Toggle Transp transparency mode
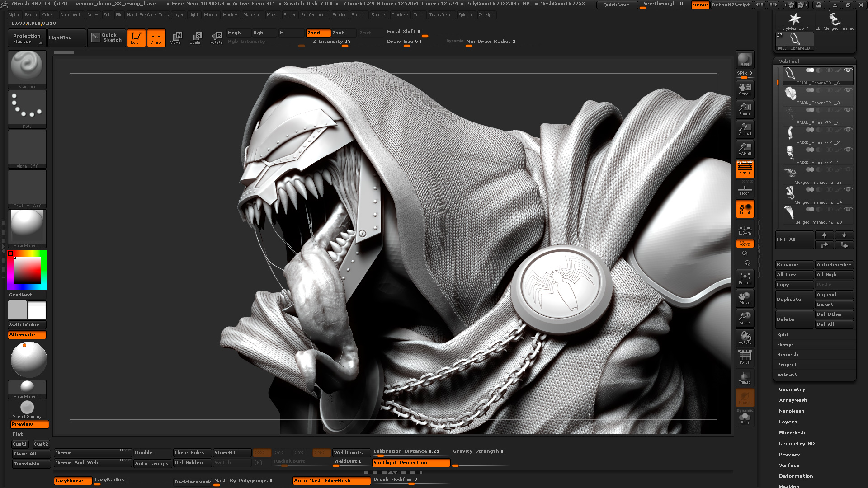The width and height of the screenshot is (868, 488). point(745,378)
